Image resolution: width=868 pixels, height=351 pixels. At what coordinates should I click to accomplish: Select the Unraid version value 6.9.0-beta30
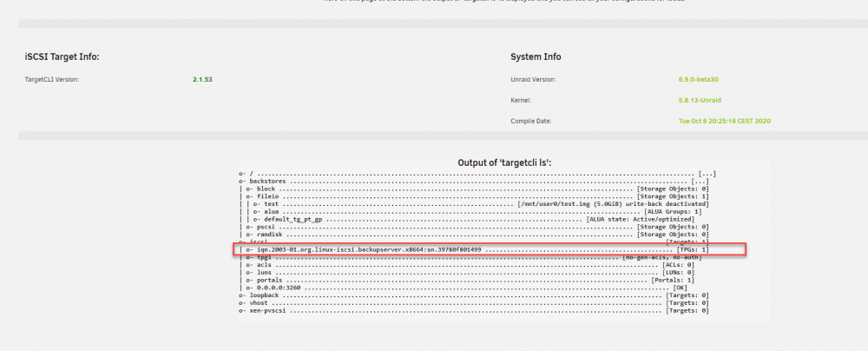(x=699, y=79)
